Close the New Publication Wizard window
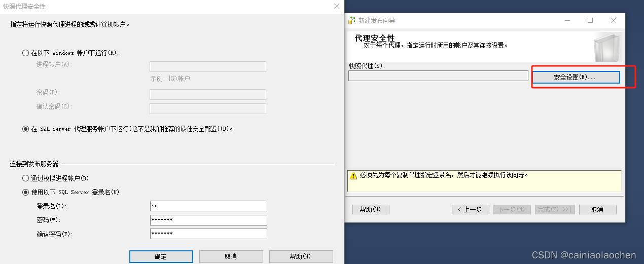Screen dimensions: 644x264 tap(613, 20)
